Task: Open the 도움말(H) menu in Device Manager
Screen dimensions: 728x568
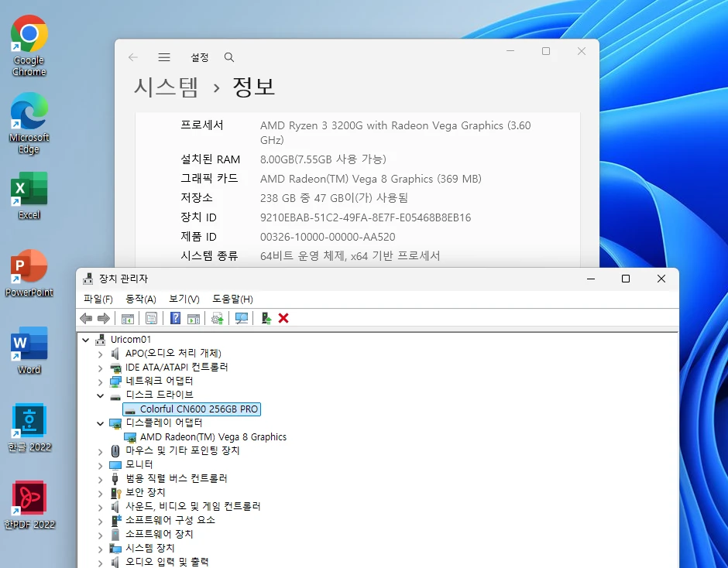Action: (232, 299)
